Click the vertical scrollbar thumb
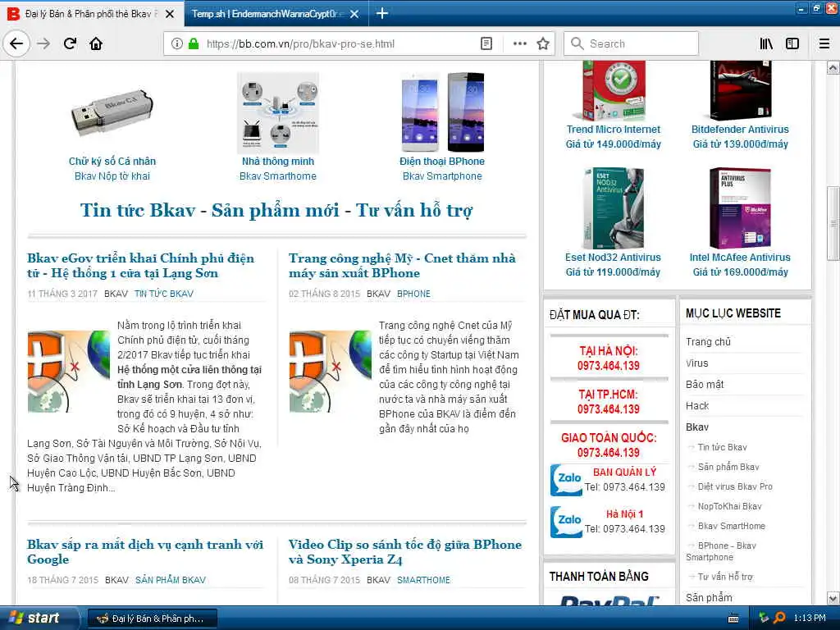The width and height of the screenshot is (840, 630). point(833,223)
